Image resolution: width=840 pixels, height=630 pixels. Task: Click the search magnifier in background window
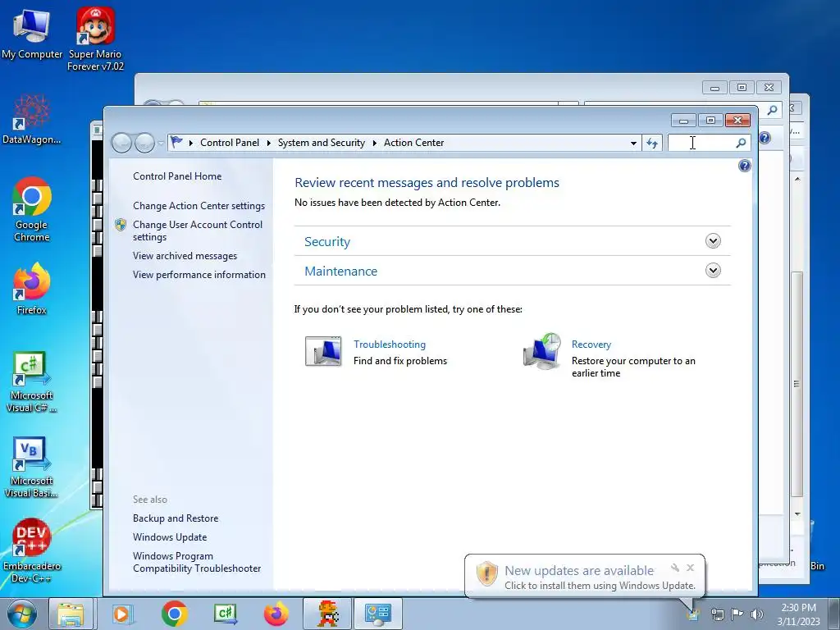(772, 111)
